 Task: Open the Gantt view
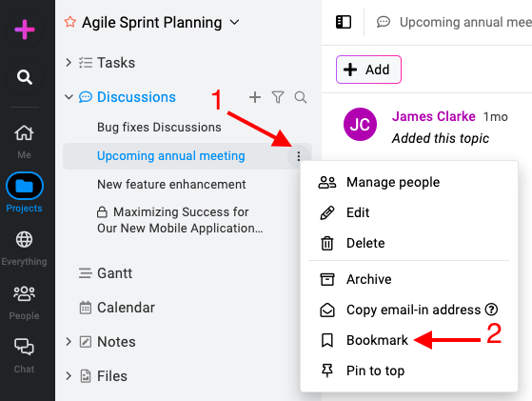[x=114, y=273]
